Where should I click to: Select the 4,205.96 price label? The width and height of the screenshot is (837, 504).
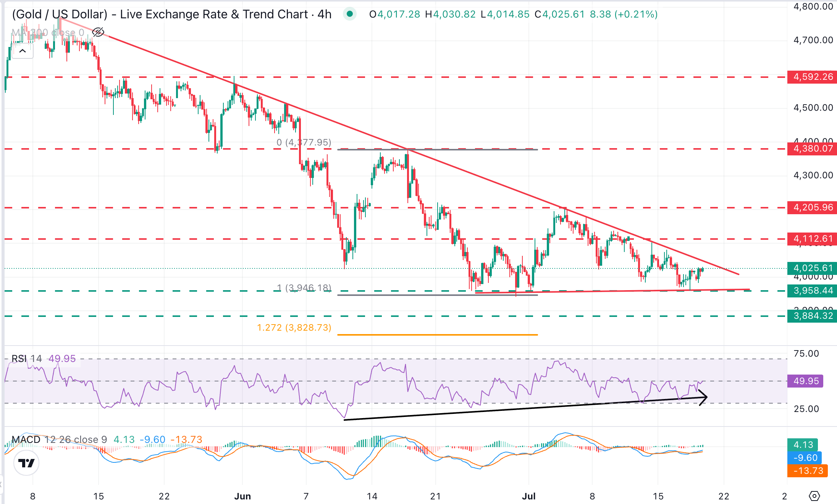pyautogui.click(x=812, y=207)
